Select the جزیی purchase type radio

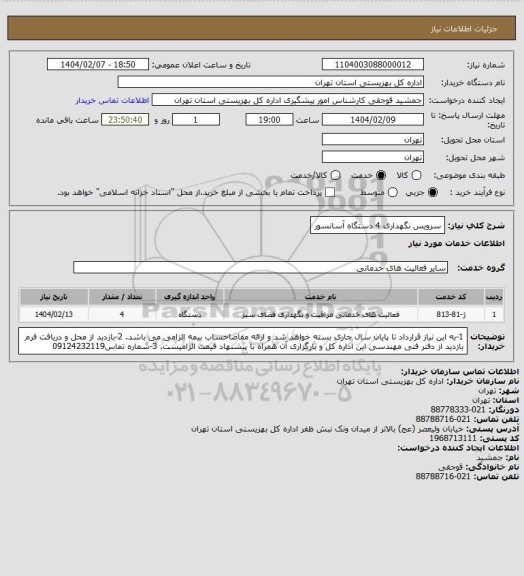(434, 192)
